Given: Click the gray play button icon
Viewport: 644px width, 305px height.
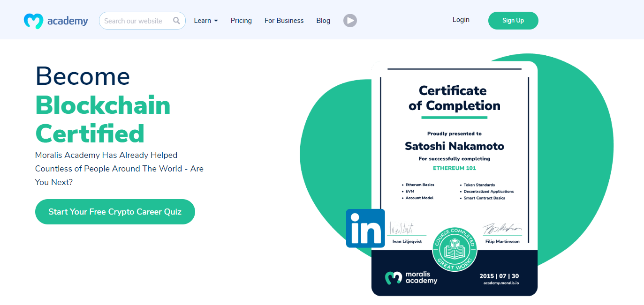Looking at the screenshot, I should tap(350, 21).
